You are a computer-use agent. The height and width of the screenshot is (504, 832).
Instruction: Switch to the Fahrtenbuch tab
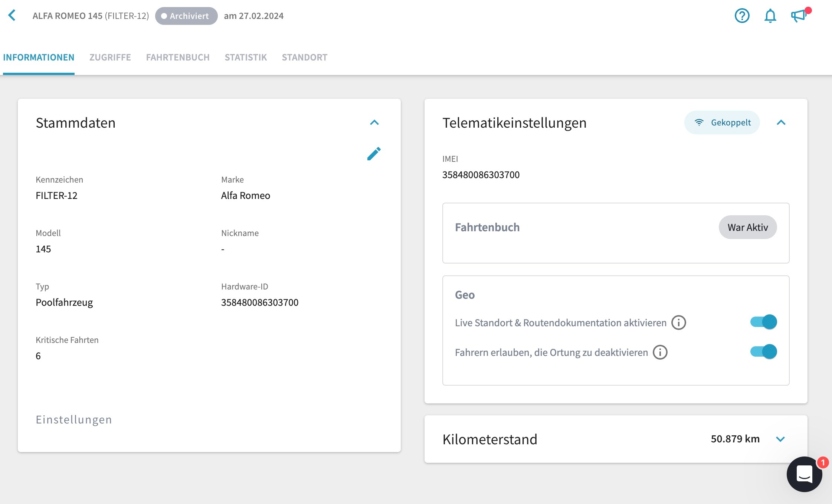[178, 57]
